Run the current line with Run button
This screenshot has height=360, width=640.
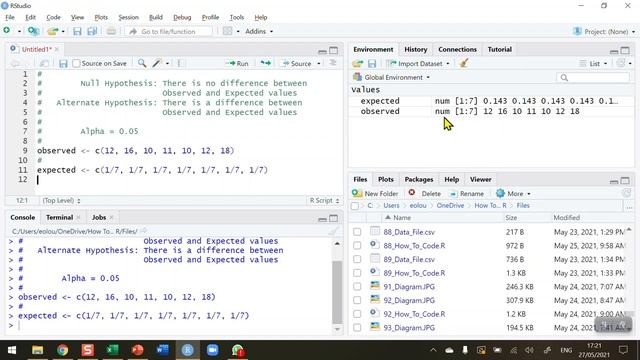[237, 64]
